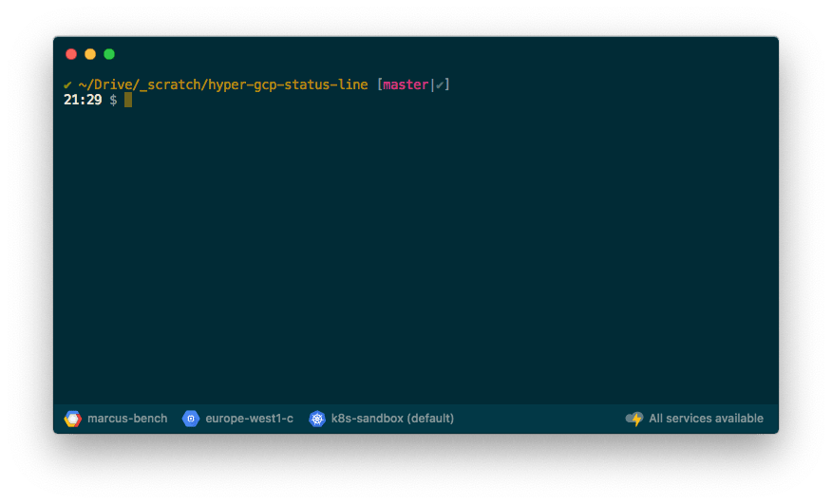
Task: Click the compute zone icon by europe-west1-c
Action: pos(191,419)
